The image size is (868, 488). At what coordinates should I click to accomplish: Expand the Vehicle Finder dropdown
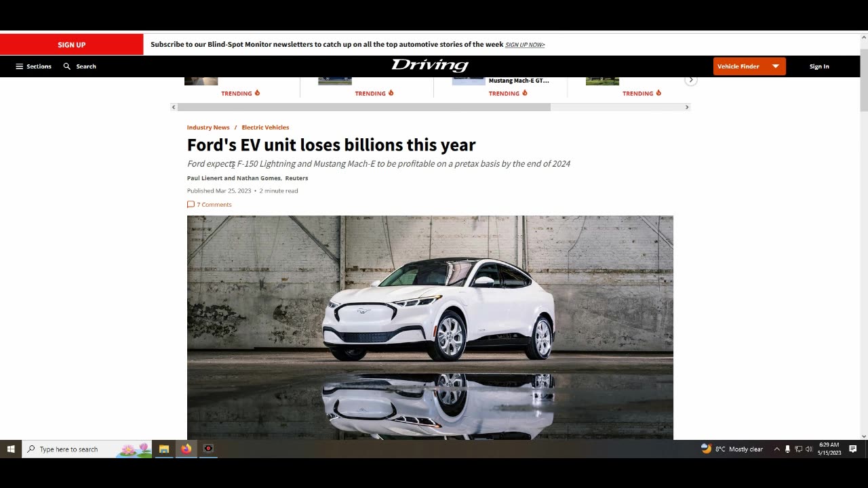tap(749, 66)
